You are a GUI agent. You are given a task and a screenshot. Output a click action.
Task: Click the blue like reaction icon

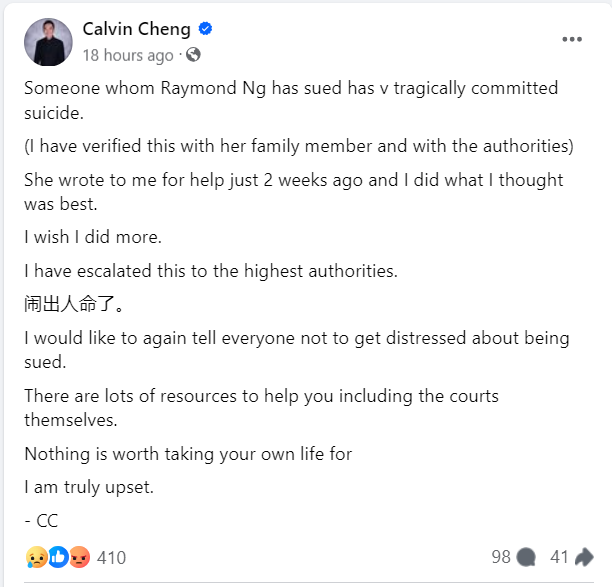[58, 557]
